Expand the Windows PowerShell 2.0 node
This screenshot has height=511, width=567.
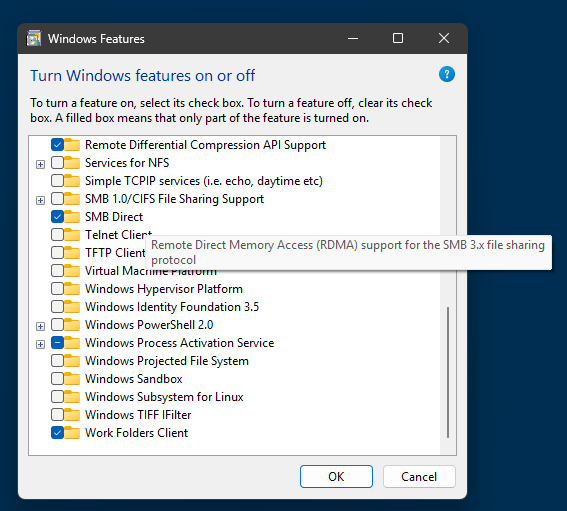[x=40, y=327]
